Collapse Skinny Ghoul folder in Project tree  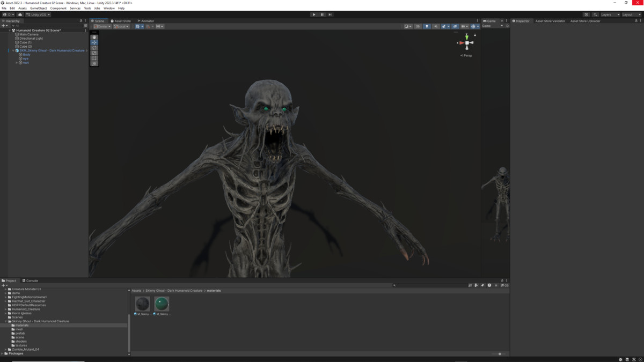6,321
